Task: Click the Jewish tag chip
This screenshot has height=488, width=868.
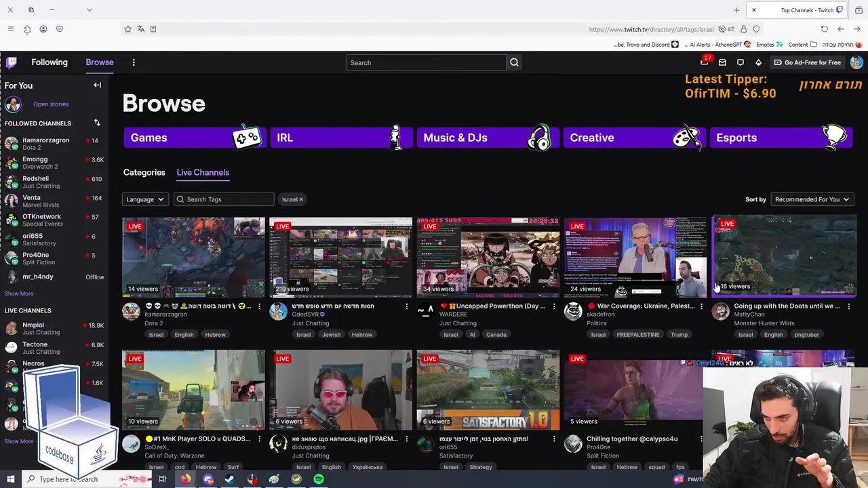Action: coord(331,335)
